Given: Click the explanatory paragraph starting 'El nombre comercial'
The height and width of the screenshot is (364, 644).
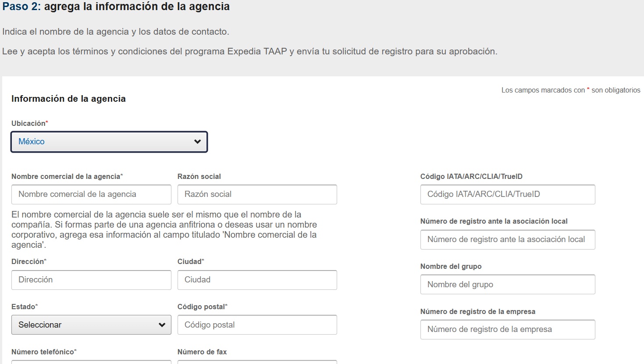Looking at the screenshot, I should 164,230.
